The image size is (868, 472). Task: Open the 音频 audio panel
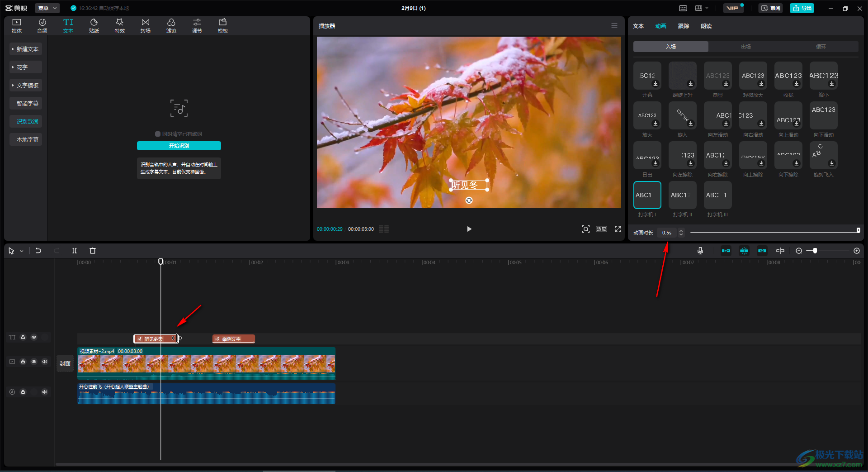click(x=42, y=26)
